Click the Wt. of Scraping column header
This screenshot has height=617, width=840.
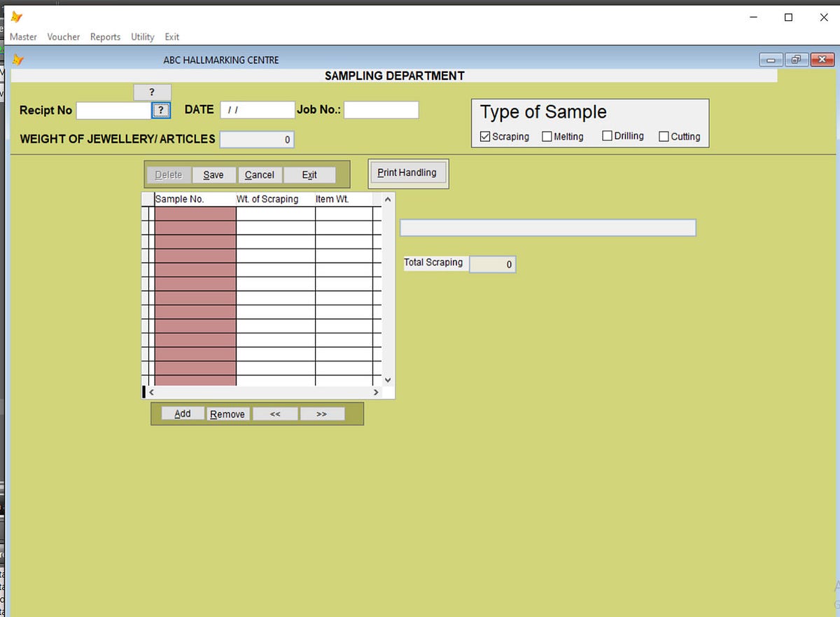(276, 199)
